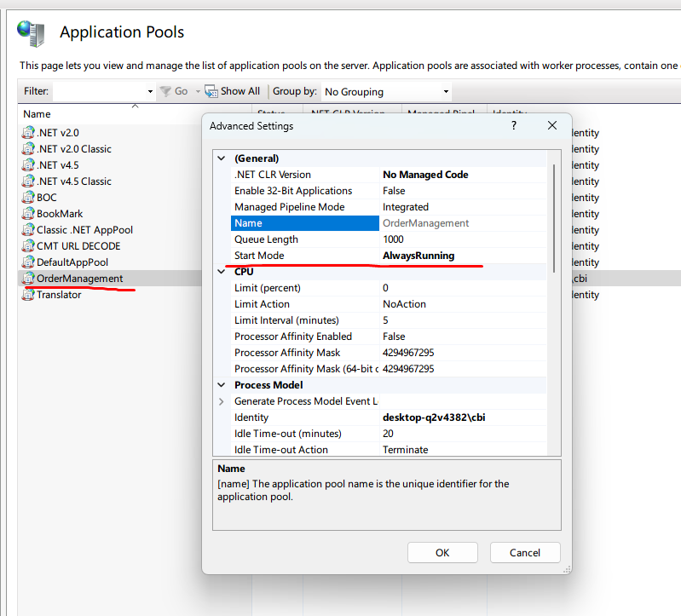Click the .NET v4.5 app pool icon
681x616 pixels.
28,165
